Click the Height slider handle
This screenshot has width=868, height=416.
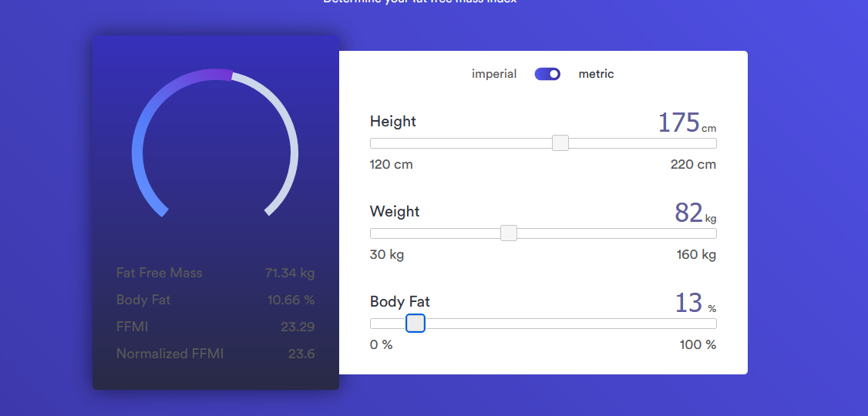tap(560, 143)
